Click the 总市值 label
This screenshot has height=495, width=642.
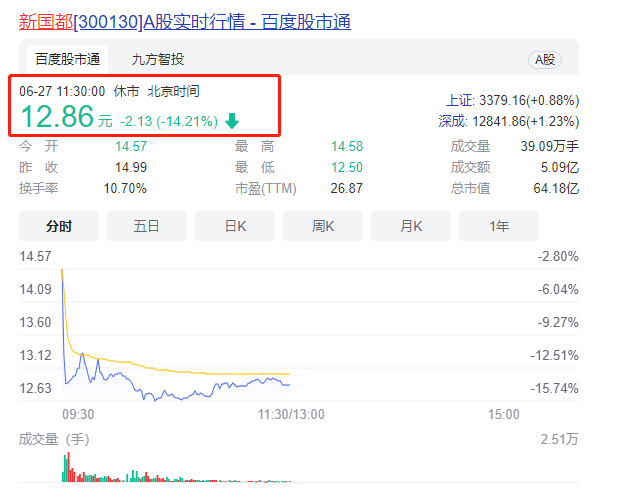point(470,188)
